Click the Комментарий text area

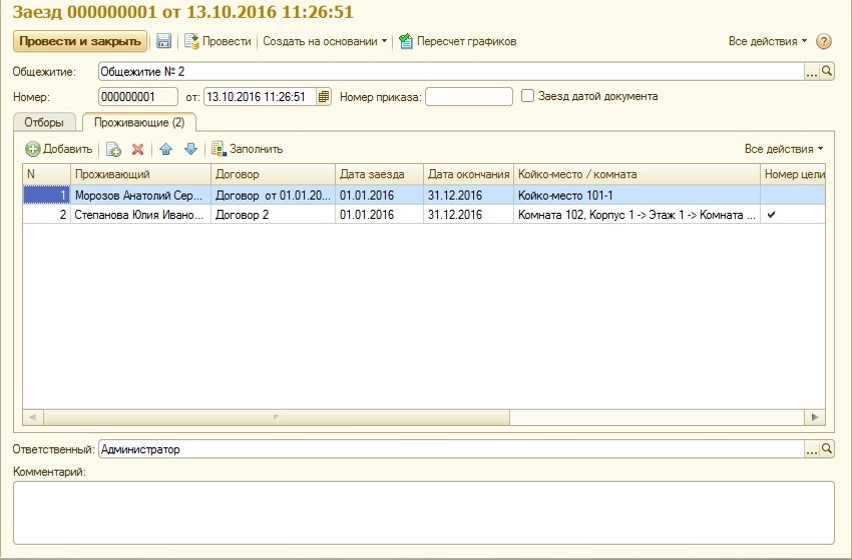pos(424,513)
